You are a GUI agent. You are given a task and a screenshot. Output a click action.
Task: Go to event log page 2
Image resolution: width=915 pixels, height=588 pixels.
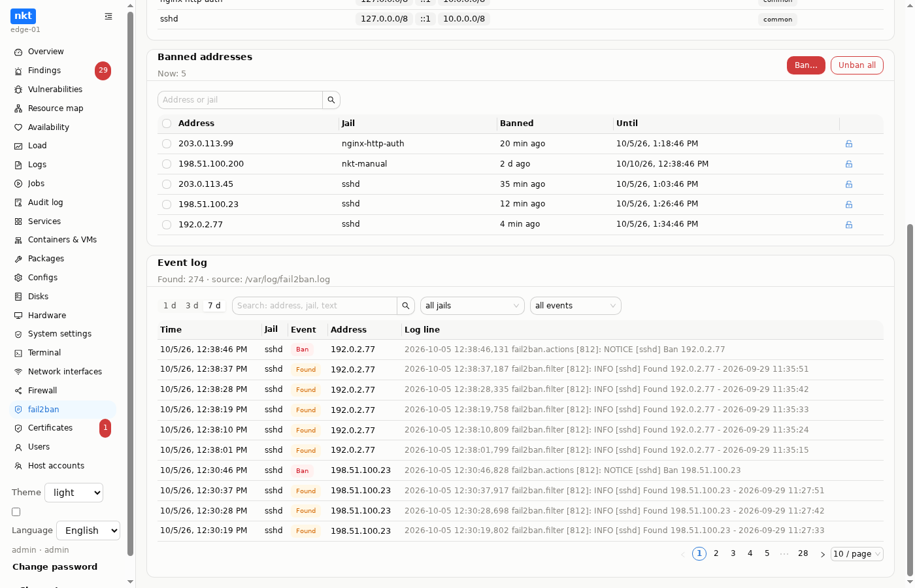pyautogui.click(x=716, y=554)
